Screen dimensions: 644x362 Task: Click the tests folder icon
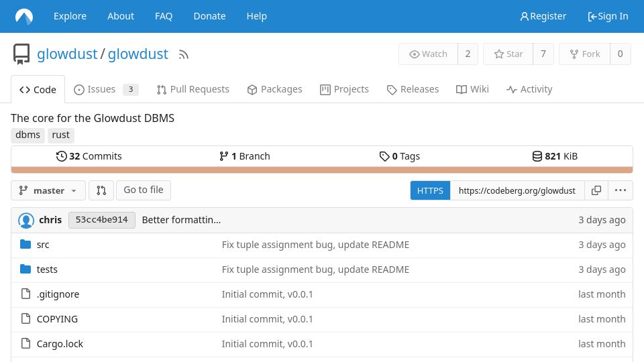pyautogui.click(x=25, y=269)
